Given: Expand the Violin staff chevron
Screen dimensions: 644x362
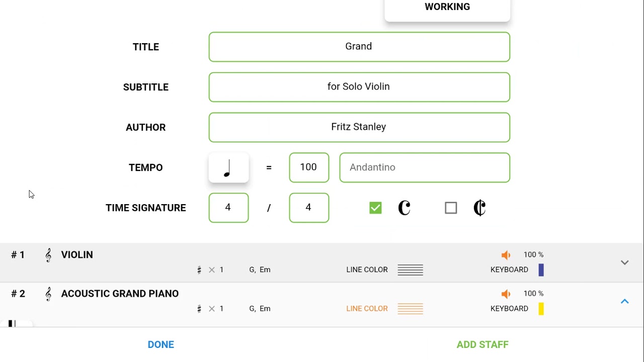Looking at the screenshot, I should coord(624,262).
